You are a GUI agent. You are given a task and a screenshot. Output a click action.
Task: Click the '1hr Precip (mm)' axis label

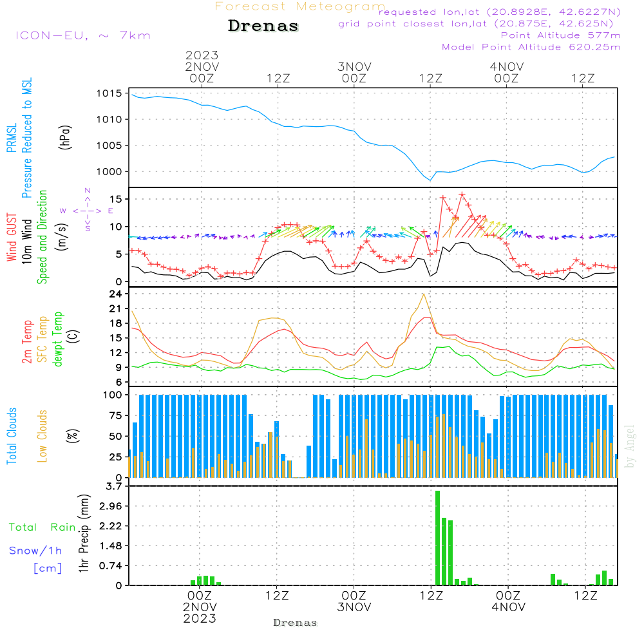click(x=84, y=533)
